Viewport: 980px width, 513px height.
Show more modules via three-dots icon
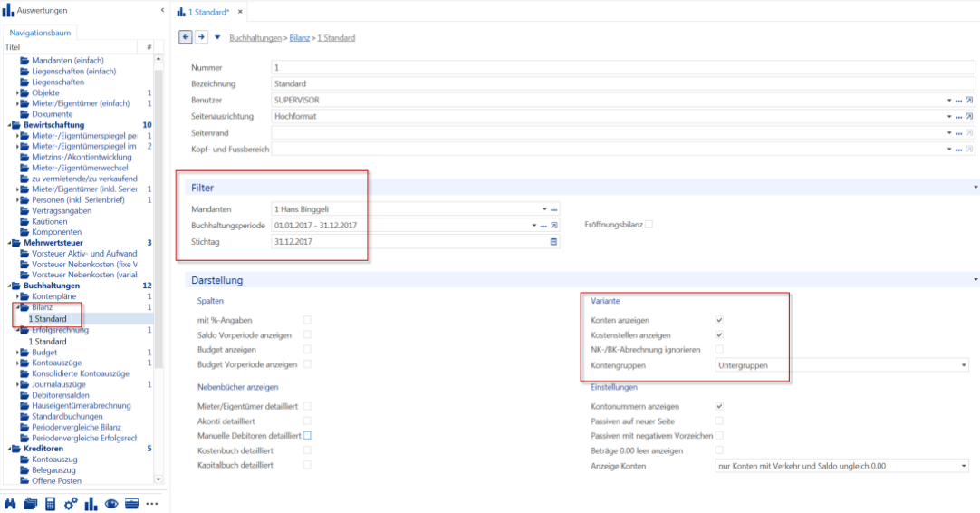coord(152,504)
